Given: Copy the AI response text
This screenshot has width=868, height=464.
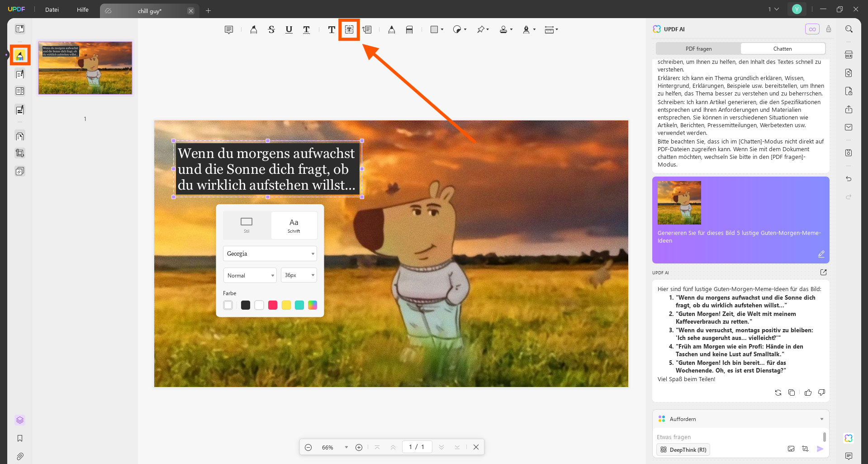Looking at the screenshot, I should pos(792,392).
